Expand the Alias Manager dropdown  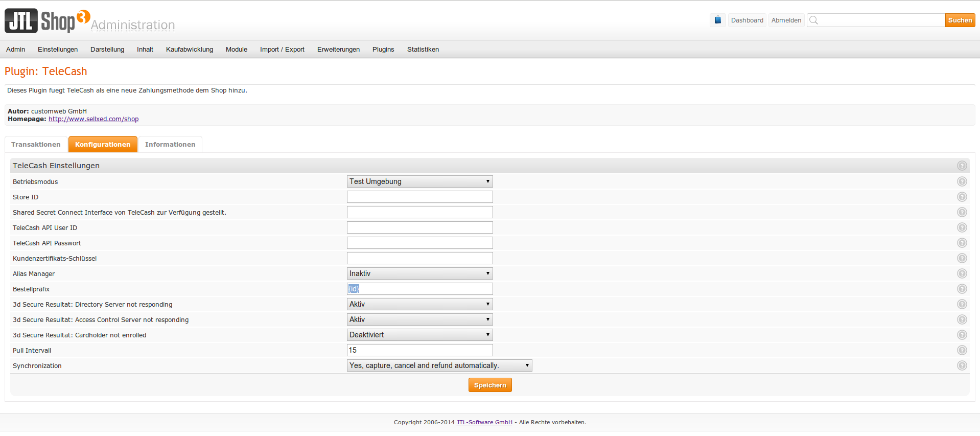click(419, 273)
